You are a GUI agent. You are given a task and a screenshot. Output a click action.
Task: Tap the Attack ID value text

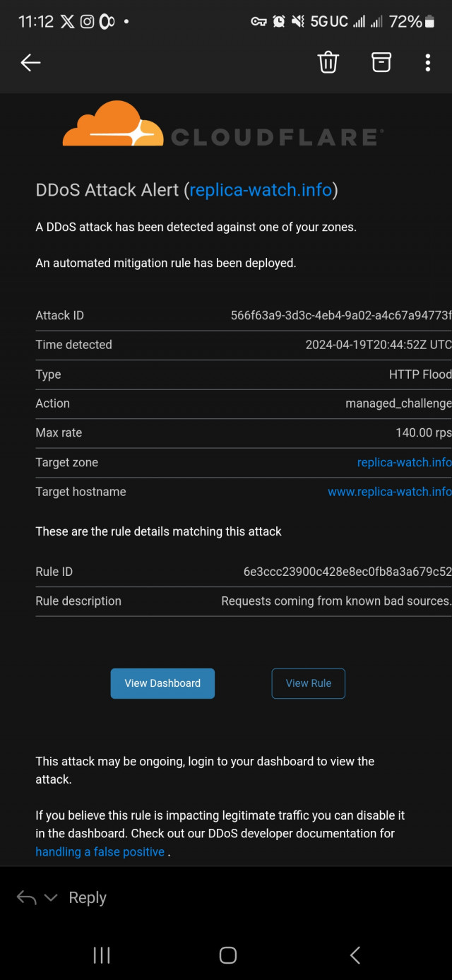[340, 315]
